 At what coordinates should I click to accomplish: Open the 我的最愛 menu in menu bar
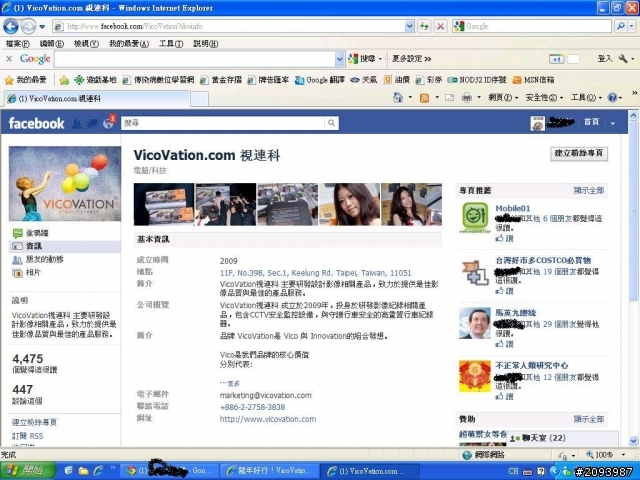pyautogui.click(x=129, y=43)
